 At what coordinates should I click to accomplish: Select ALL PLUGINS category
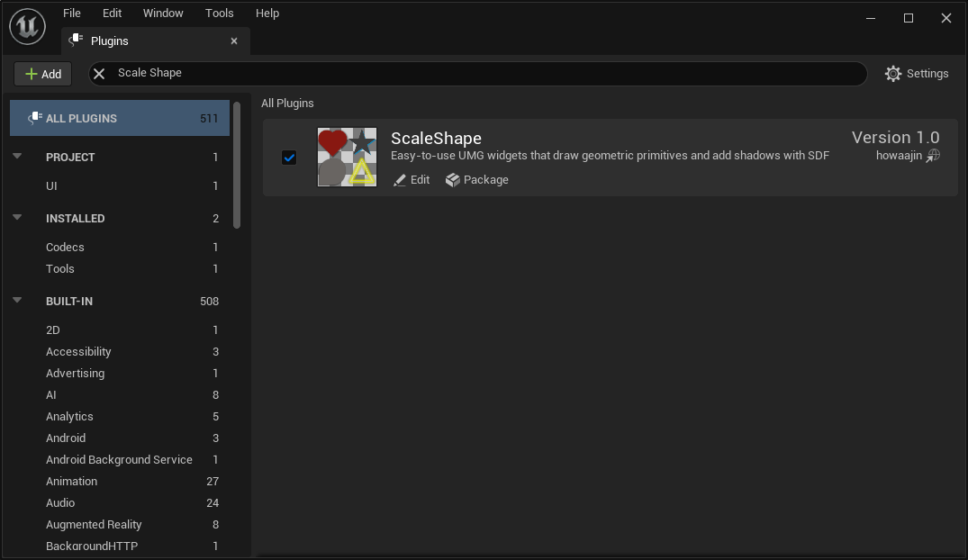coord(120,118)
